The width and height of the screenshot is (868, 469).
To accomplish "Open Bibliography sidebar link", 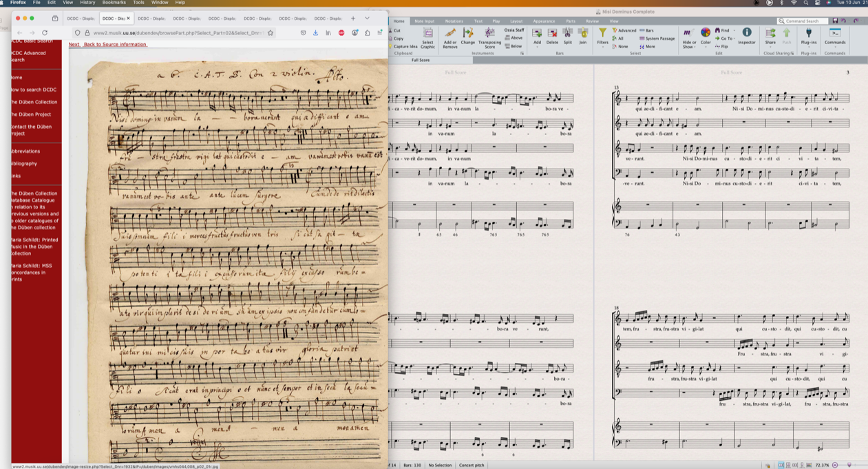I will click(x=24, y=163).
